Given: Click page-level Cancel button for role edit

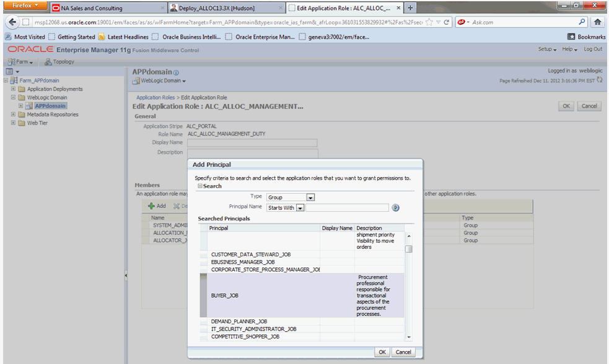Looking at the screenshot, I should pos(589,106).
